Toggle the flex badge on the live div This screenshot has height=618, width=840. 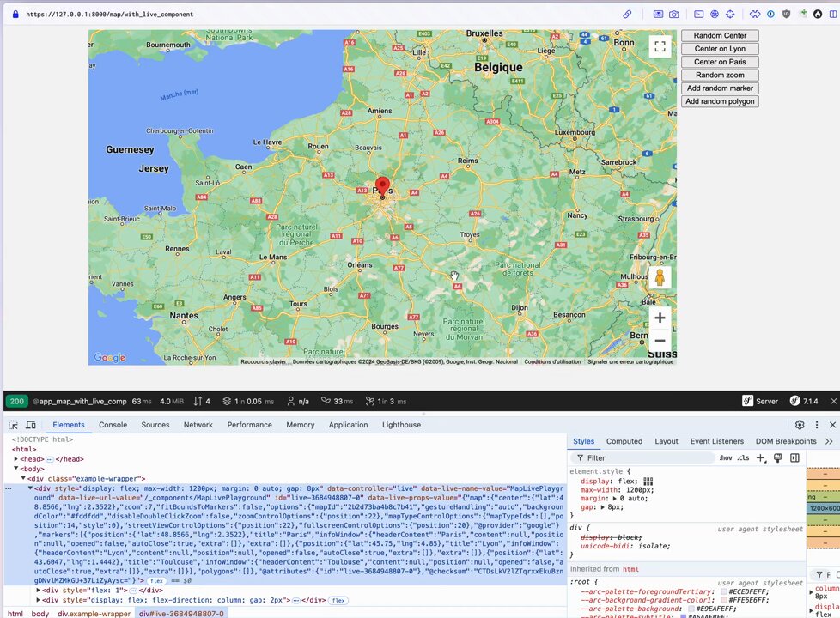[x=156, y=580]
